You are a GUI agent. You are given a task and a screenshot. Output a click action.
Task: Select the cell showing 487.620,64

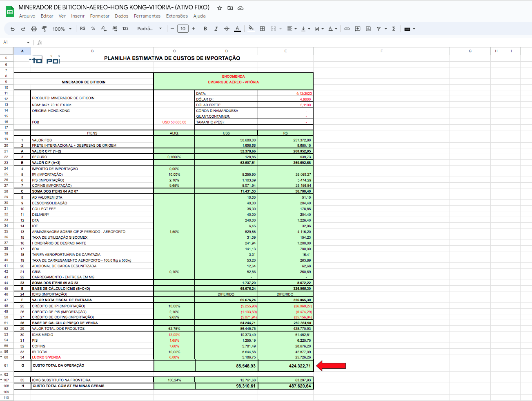click(285, 386)
